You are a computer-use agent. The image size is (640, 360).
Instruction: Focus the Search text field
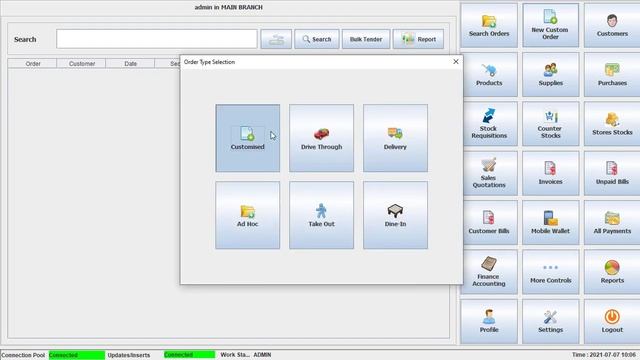(157, 39)
